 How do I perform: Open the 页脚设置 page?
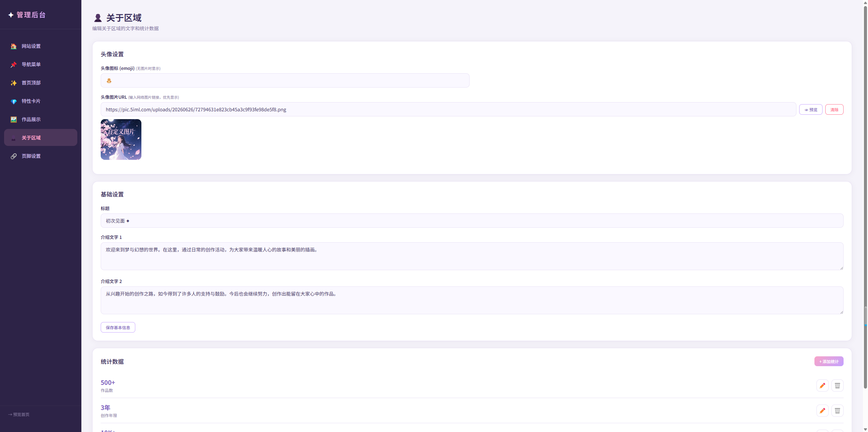point(41,156)
